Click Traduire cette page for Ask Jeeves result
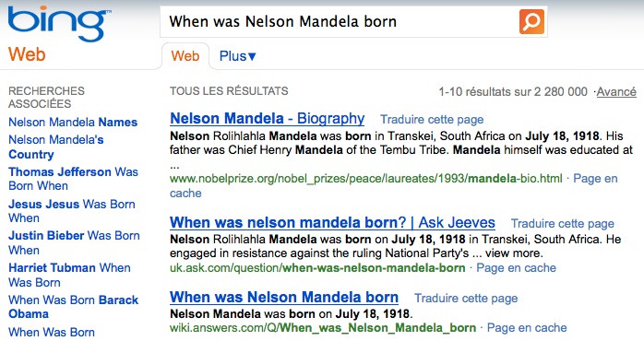Image resolution: width=644 pixels, height=341 pixels. [562, 224]
